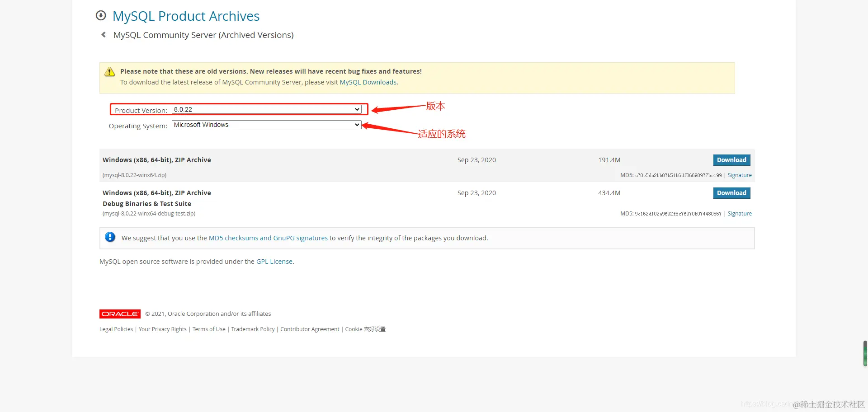
Task: Click the yellow warning triangle icon
Action: (x=109, y=72)
